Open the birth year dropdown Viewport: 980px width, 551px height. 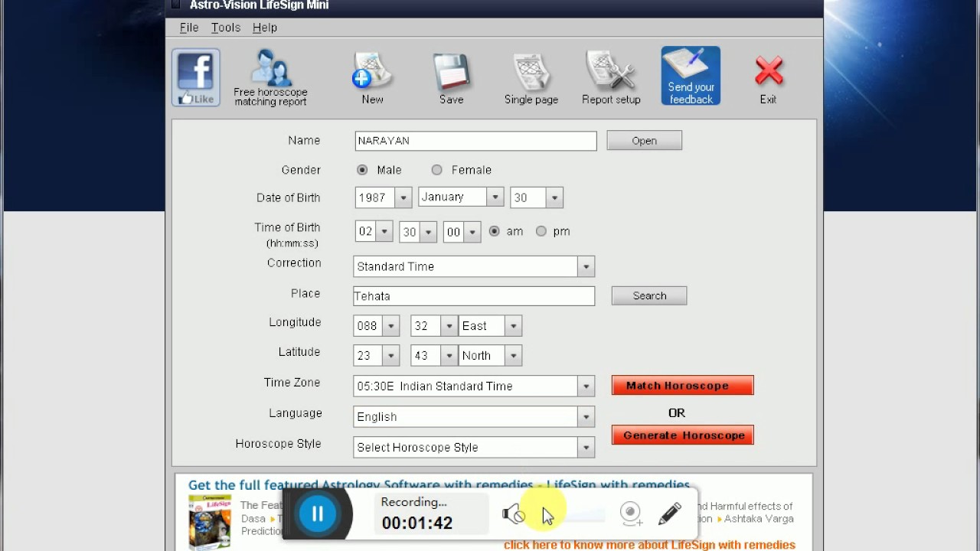(x=403, y=197)
